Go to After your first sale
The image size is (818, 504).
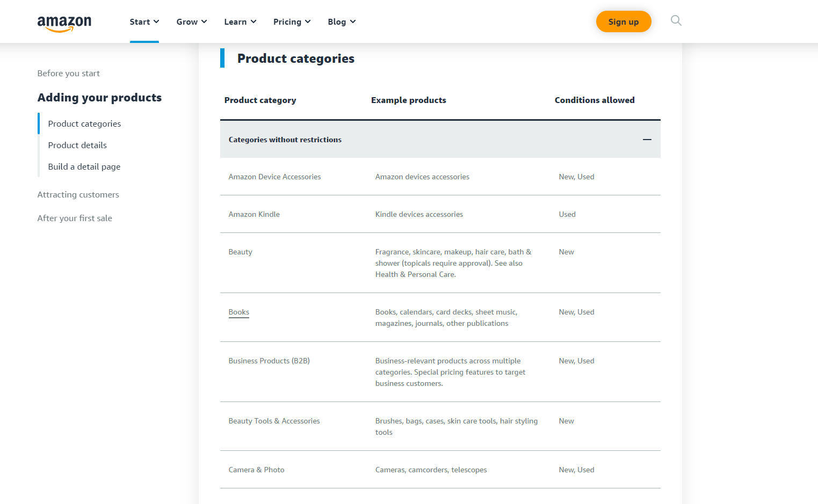[75, 218]
